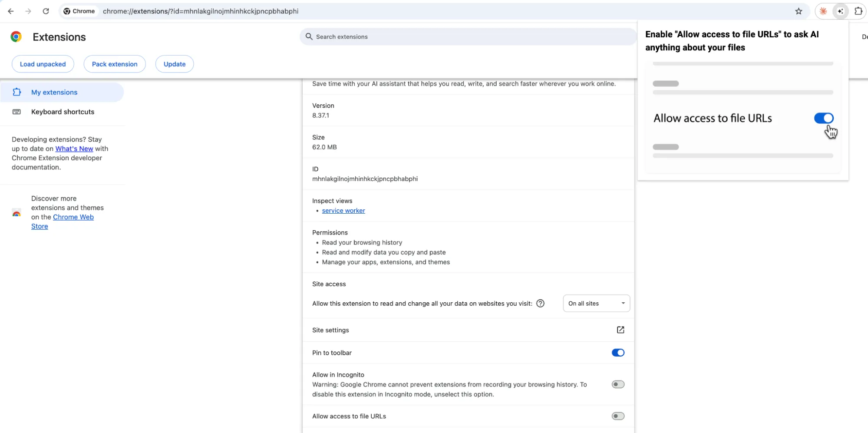Click the Load unpacked button
The height and width of the screenshot is (433, 868).
tap(43, 64)
